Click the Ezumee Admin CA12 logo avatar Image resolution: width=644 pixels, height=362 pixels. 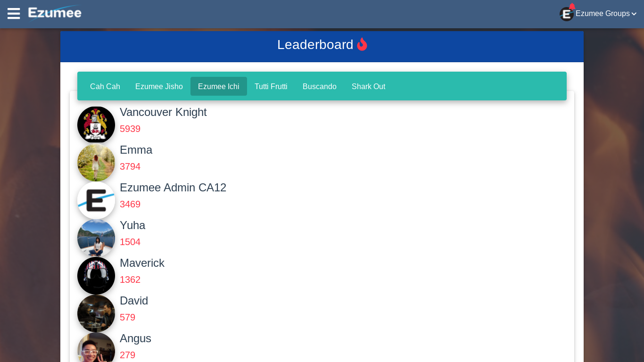[x=96, y=200]
